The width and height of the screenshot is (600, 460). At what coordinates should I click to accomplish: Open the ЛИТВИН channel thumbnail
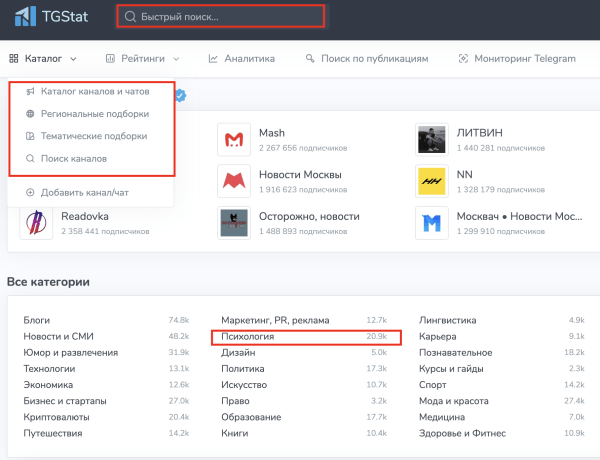click(x=432, y=139)
